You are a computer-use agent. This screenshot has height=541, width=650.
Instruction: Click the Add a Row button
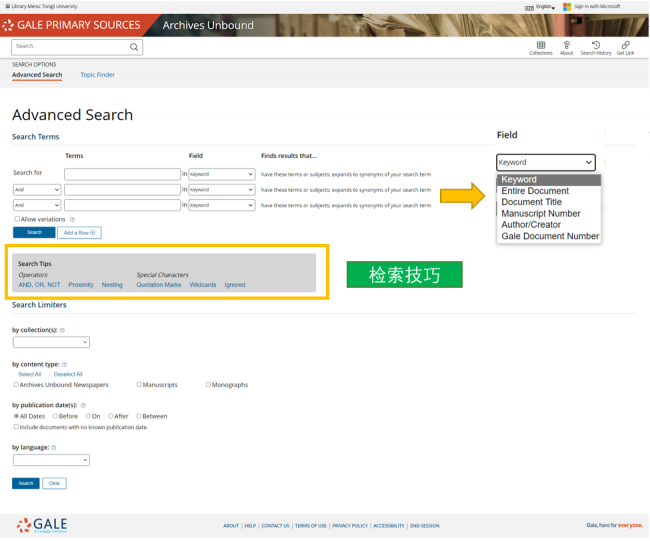click(79, 233)
